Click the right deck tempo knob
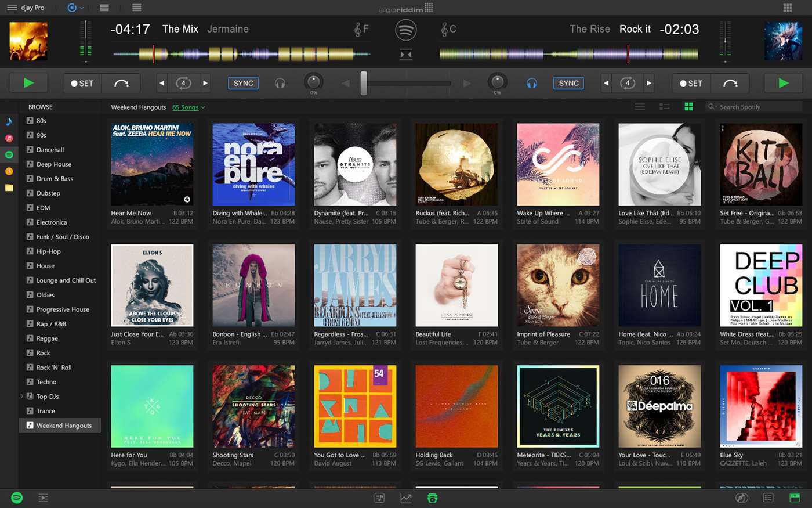 (x=497, y=81)
